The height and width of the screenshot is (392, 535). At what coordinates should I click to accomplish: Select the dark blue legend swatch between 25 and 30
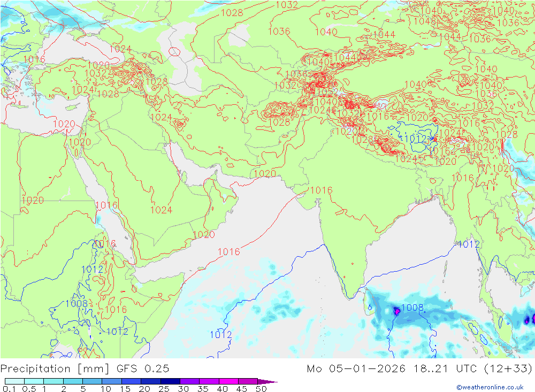pyautogui.click(x=170, y=381)
